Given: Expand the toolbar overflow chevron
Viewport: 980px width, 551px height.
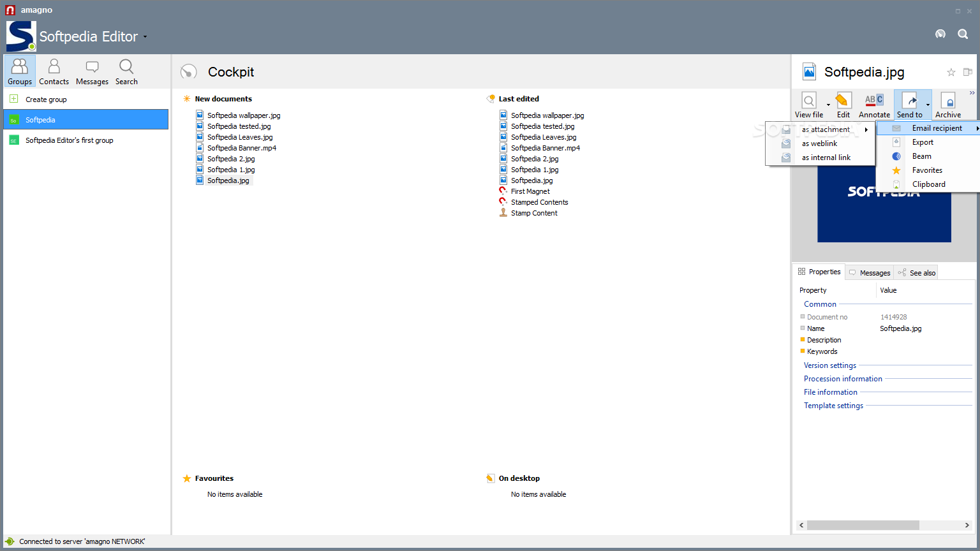Looking at the screenshot, I should pyautogui.click(x=972, y=93).
